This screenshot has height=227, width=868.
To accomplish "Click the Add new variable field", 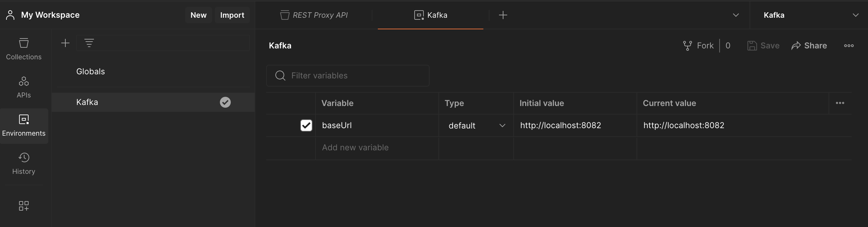I will (377, 148).
